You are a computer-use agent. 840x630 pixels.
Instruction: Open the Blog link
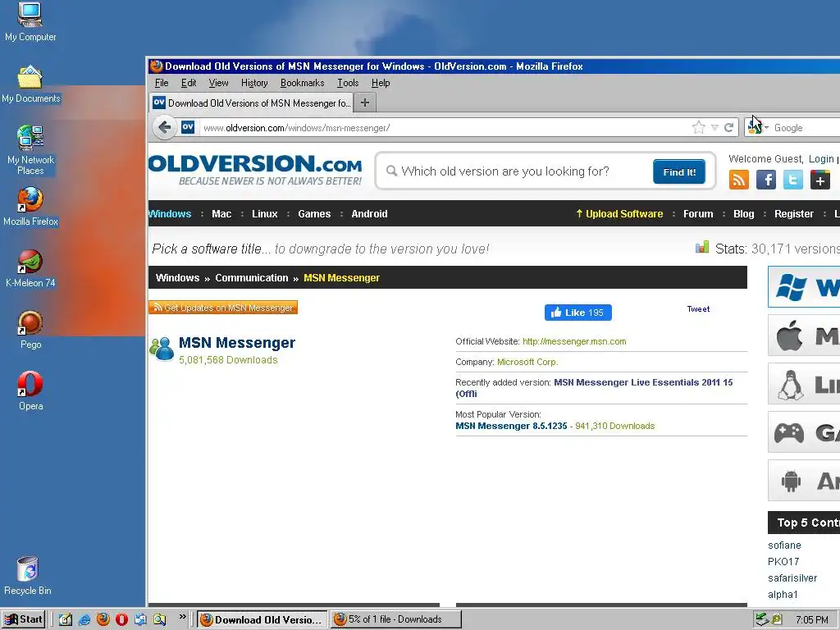pyautogui.click(x=743, y=214)
